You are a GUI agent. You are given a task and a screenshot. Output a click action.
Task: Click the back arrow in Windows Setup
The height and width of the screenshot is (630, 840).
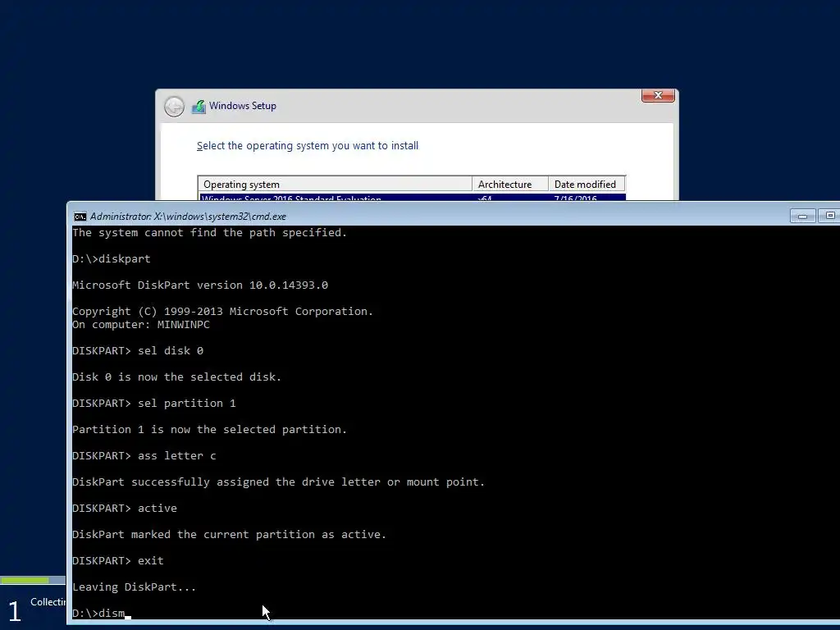pyautogui.click(x=174, y=106)
